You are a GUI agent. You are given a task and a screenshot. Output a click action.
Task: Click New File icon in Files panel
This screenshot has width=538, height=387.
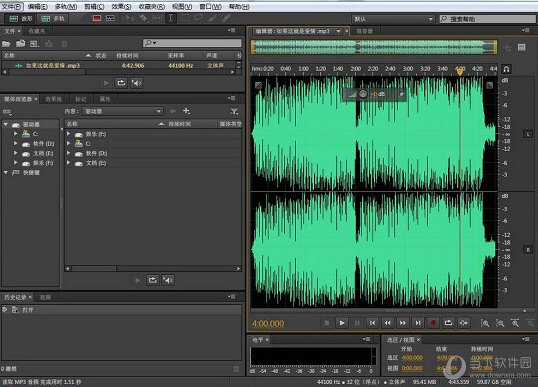pyautogui.click(x=34, y=44)
